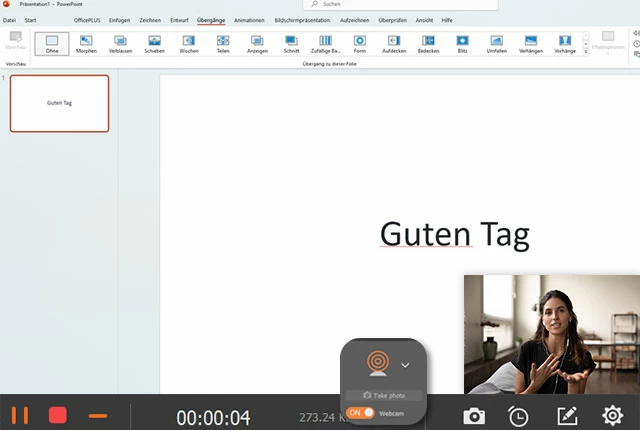The width and height of the screenshot is (640, 430).
Task: Click the 00:00:04 recording timer
Action: (213, 417)
